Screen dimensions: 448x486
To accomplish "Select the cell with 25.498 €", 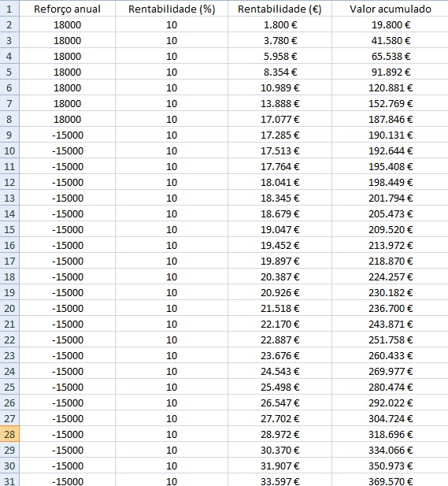I will (280, 387).
